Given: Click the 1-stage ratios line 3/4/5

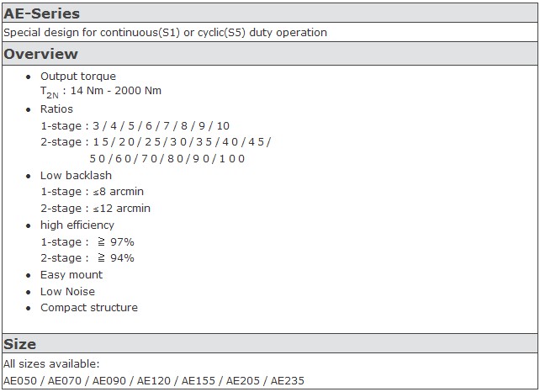Looking at the screenshot, I should 135,125.
